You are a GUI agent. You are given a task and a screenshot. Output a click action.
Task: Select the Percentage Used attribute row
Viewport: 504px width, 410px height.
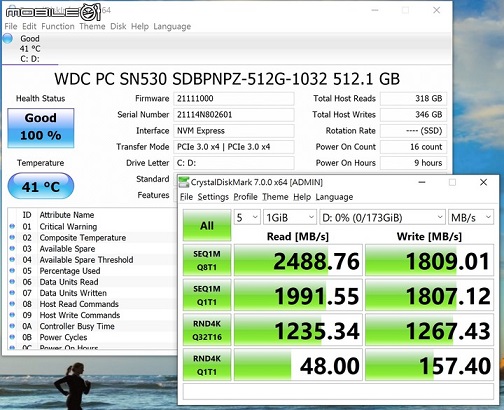coord(92,271)
